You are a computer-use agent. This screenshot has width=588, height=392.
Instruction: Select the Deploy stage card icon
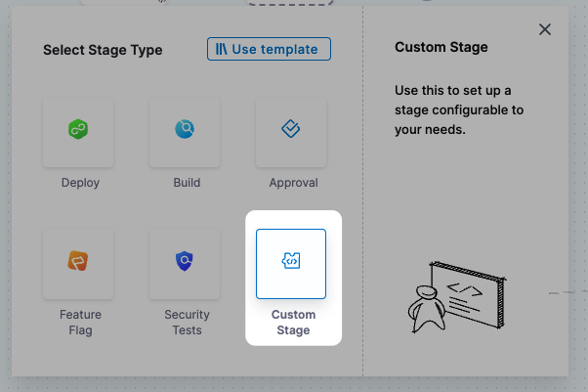78,129
